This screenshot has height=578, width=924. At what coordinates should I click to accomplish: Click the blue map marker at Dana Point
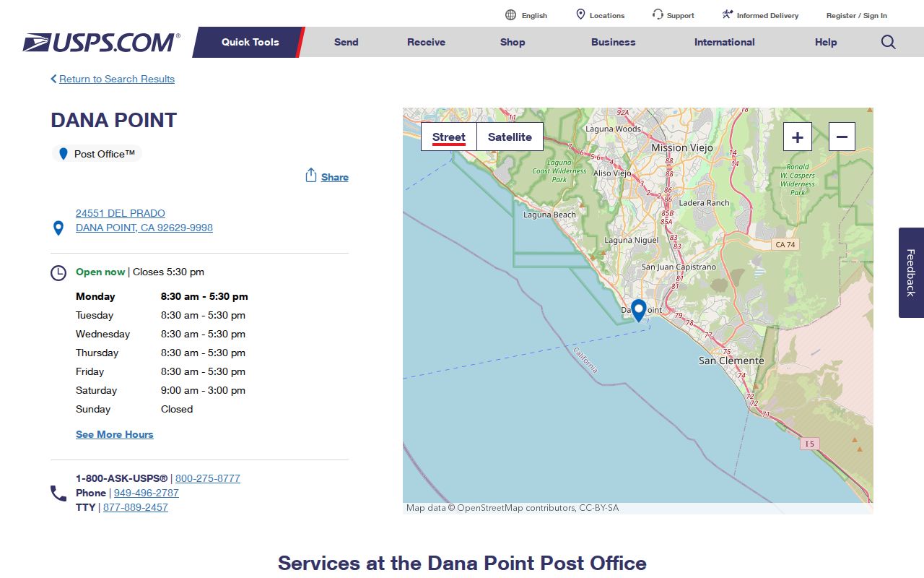638,310
